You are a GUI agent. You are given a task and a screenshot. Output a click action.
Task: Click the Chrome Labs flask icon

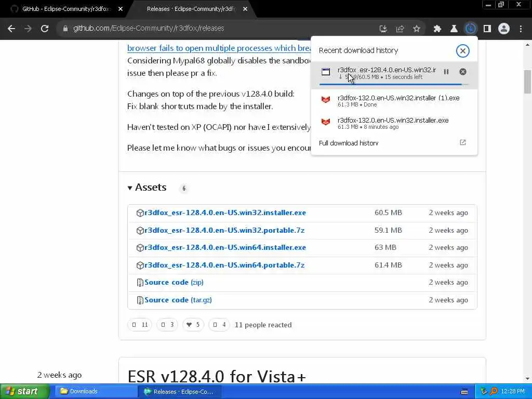(x=454, y=29)
